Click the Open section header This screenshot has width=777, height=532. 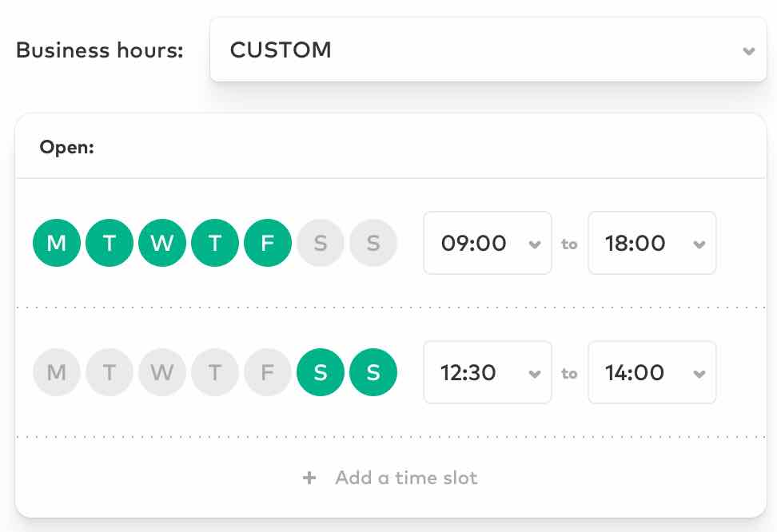[x=66, y=147]
